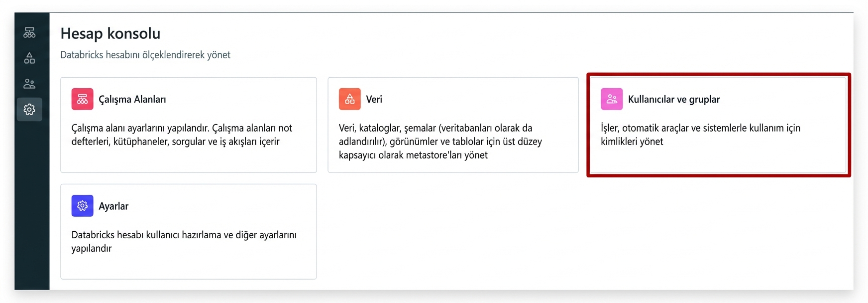Screen dimensions: 868x303
Task: Select the Çalışma Alanları icon in the sidebar
Action: [29, 32]
